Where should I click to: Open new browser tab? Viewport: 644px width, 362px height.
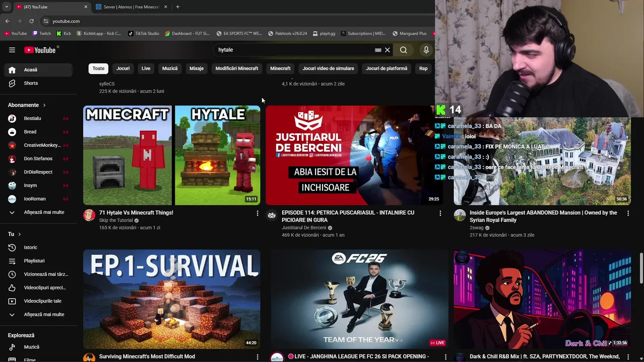tap(178, 7)
